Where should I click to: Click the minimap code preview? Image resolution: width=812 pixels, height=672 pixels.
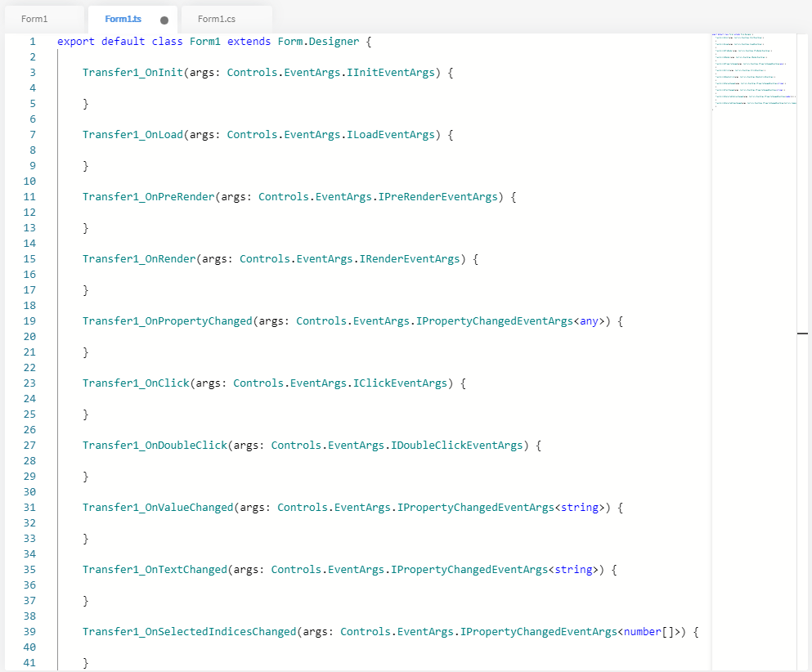pos(752,72)
